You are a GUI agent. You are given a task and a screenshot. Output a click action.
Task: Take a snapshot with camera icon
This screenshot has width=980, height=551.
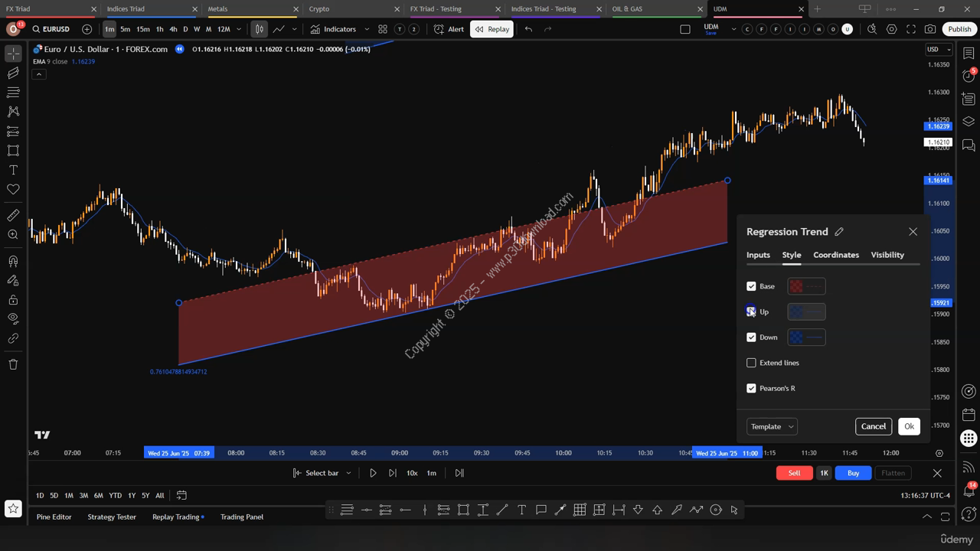pos(929,29)
